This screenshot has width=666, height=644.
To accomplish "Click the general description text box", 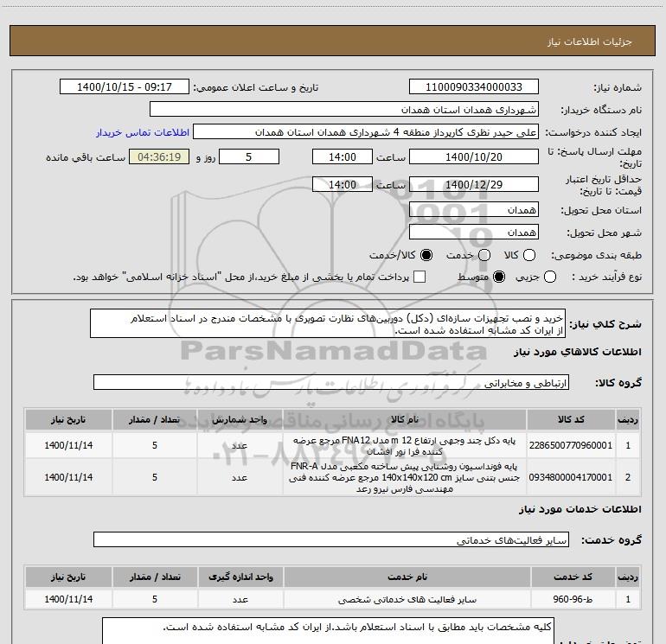I will [x=328, y=324].
